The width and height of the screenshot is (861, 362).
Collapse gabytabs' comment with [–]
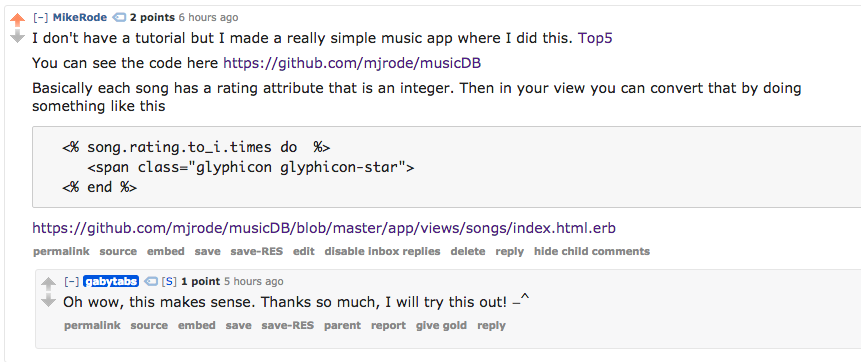click(72, 282)
